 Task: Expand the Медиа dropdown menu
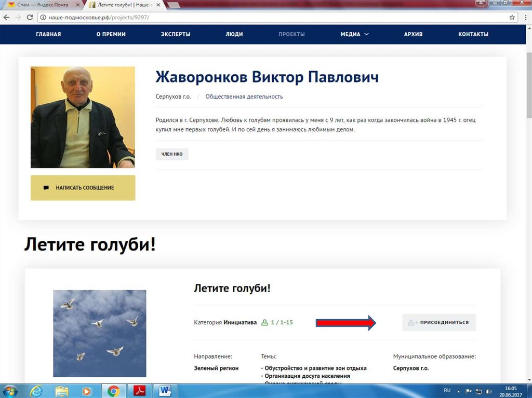tap(354, 34)
